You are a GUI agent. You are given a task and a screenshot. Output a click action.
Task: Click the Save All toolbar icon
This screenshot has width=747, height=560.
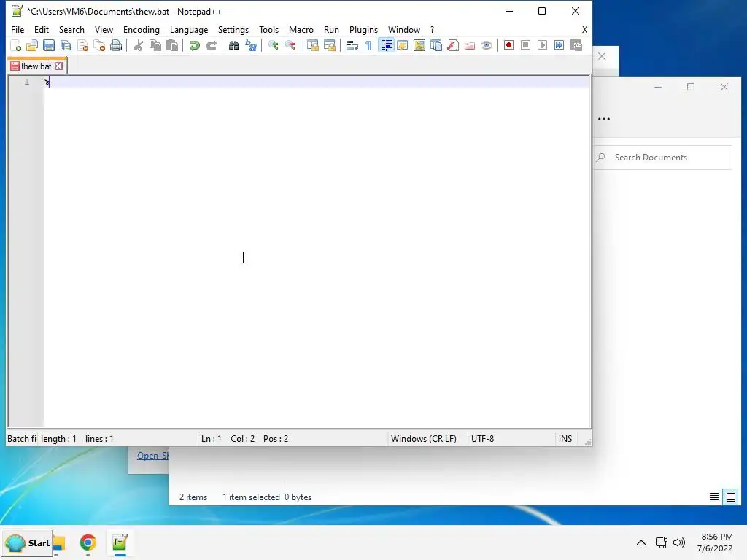pyautogui.click(x=66, y=45)
